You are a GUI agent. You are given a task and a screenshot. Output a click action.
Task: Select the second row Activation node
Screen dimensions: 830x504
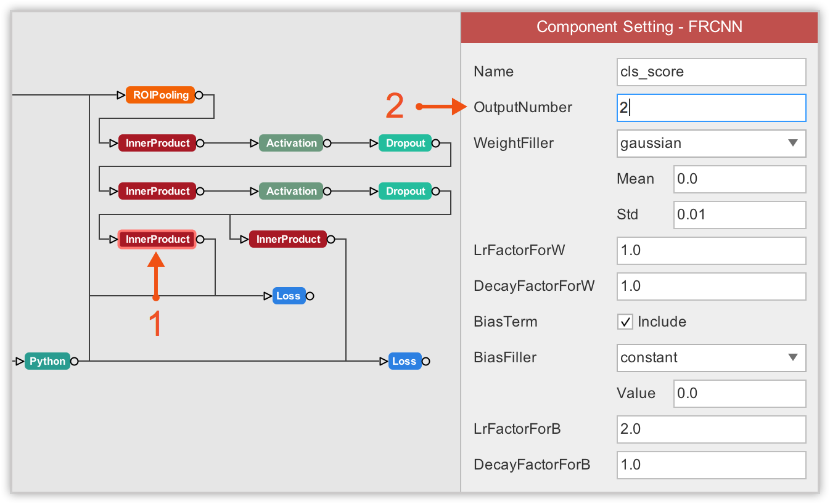pos(291,191)
